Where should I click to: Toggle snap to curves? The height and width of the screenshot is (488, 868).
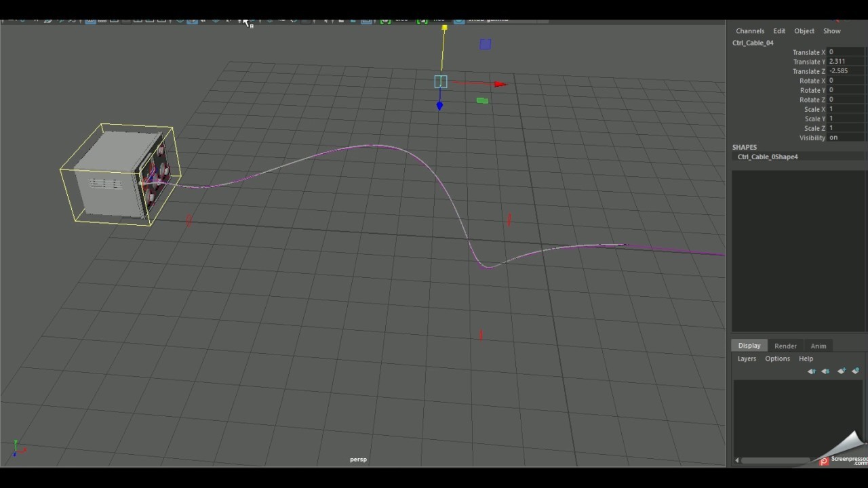click(191, 20)
